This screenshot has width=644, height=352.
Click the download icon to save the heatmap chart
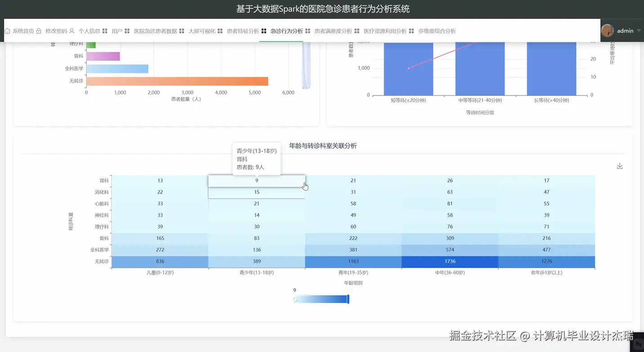[x=620, y=166]
